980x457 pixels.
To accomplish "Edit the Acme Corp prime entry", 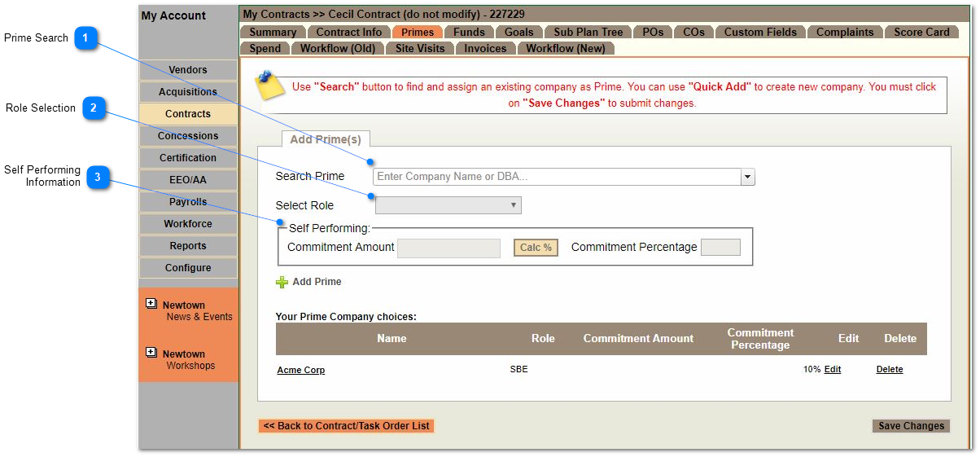I will (x=832, y=370).
